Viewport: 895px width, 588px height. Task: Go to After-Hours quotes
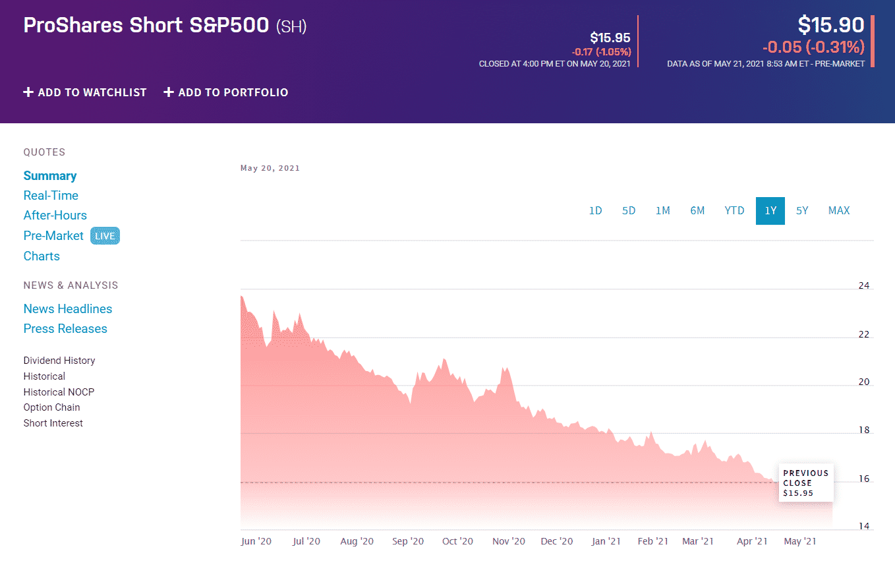pyautogui.click(x=55, y=216)
